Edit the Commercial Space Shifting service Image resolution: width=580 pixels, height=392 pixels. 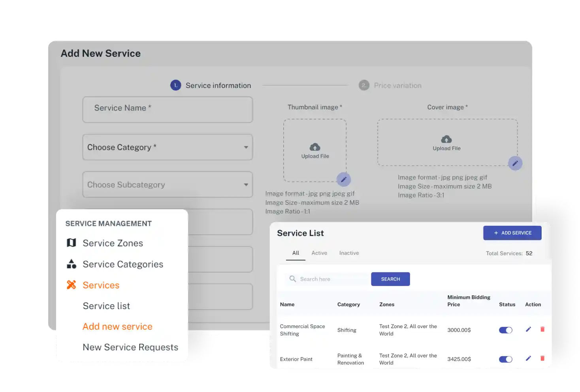pyautogui.click(x=528, y=329)
